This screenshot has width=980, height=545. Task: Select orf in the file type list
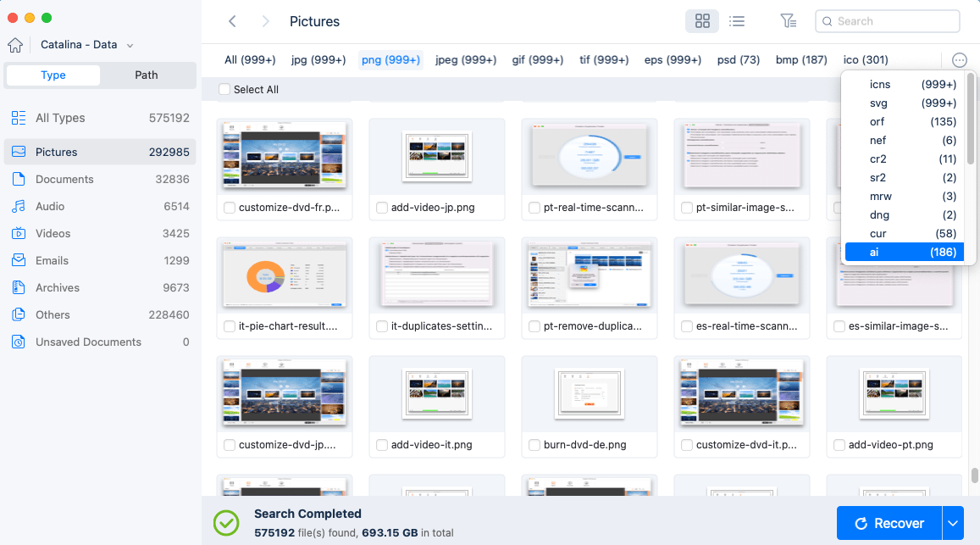click(x=905, y=122)
